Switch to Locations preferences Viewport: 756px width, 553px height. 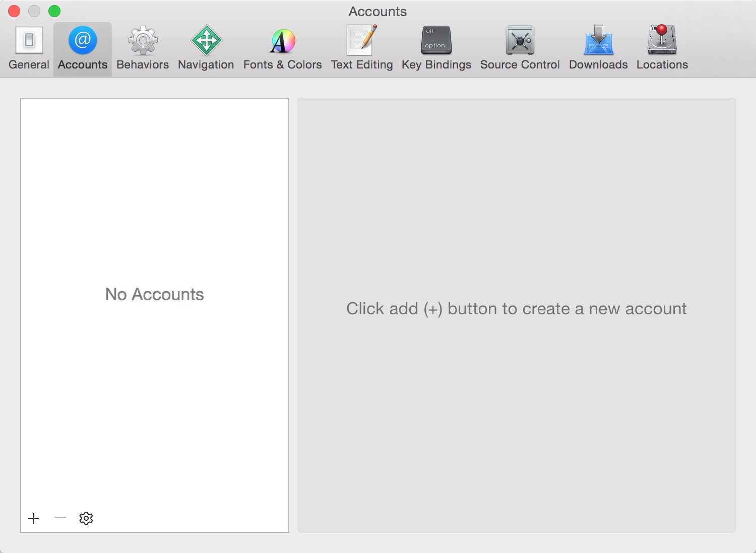662,49
